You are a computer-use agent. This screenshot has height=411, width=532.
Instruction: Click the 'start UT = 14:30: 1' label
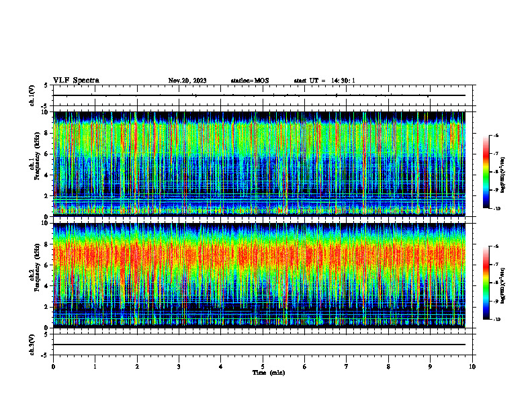click(324, 81)
